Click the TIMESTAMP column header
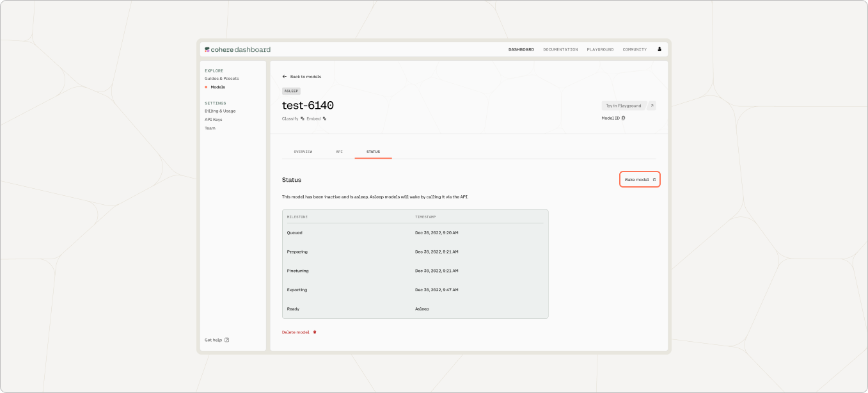868x393 pixels. (x=425, y=217)
